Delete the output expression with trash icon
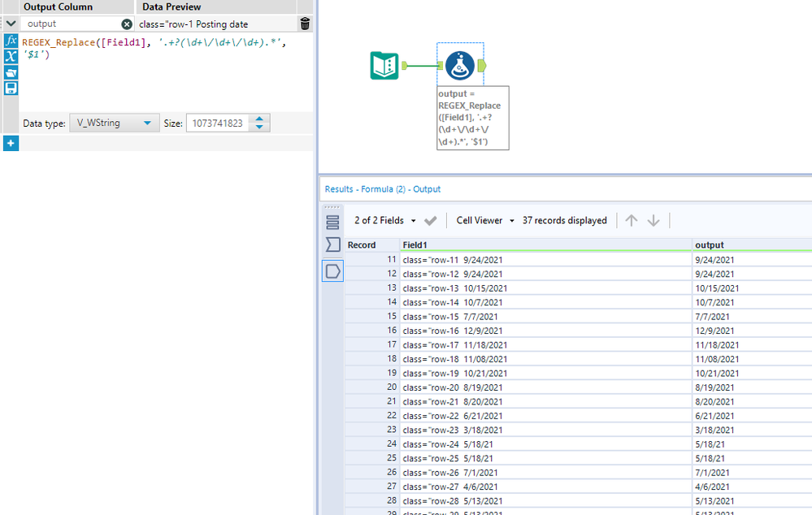This screenshot has width=812, height=515. [305, 24]
